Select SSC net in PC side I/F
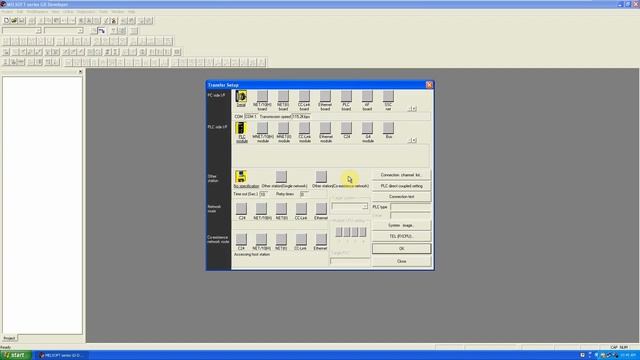Image resolution: width=640 pixels, height=360 pixels. tap(388, 97)
